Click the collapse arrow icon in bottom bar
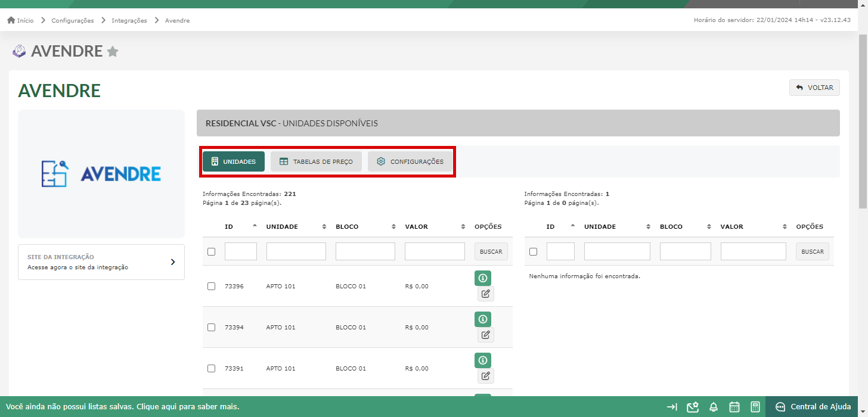This screenshot has width=868, height=417. (672, 407)
